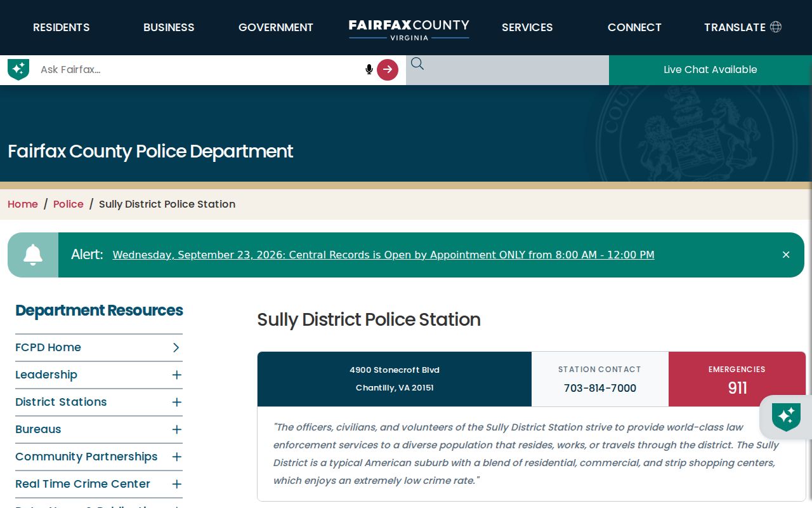The width and height of the screenshot is (812, 508).
Task: Go to the Home breadcrumb link
Action: 23,204
